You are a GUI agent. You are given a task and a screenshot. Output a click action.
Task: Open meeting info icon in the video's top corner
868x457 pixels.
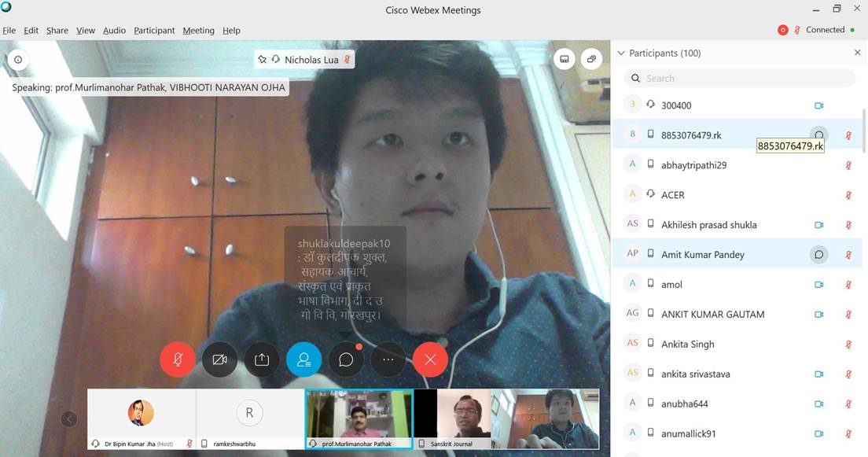tap(18, 59)
